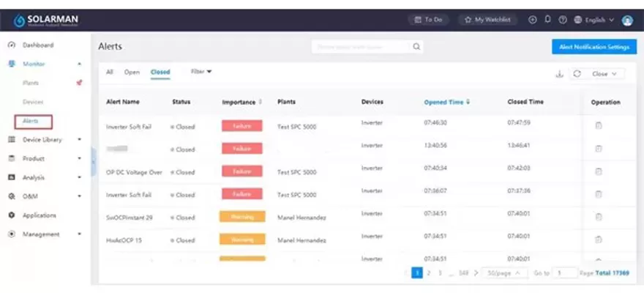
Task: Click the help question mark icon
Action: pos(562,20)
